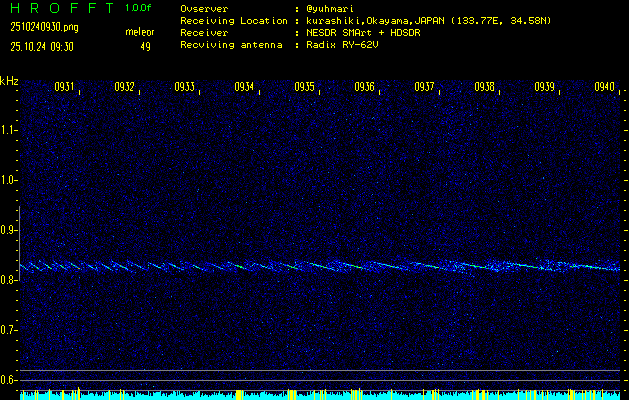
Task: Select the yellow meteor label
Action: pos(140,32)
